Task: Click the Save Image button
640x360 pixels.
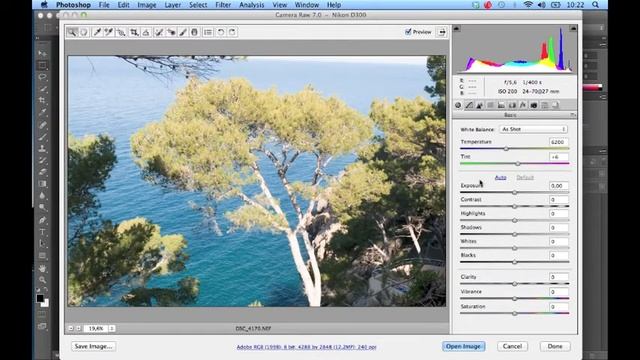Action: 93,346
